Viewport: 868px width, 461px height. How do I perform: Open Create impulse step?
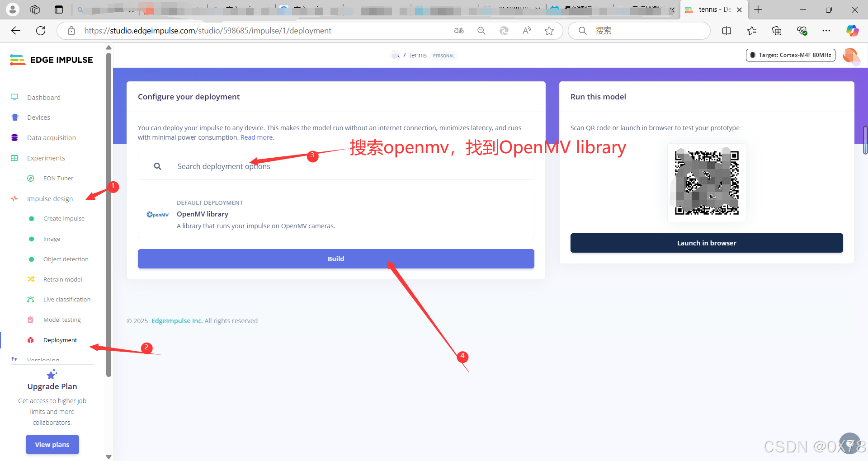(64, 219)
